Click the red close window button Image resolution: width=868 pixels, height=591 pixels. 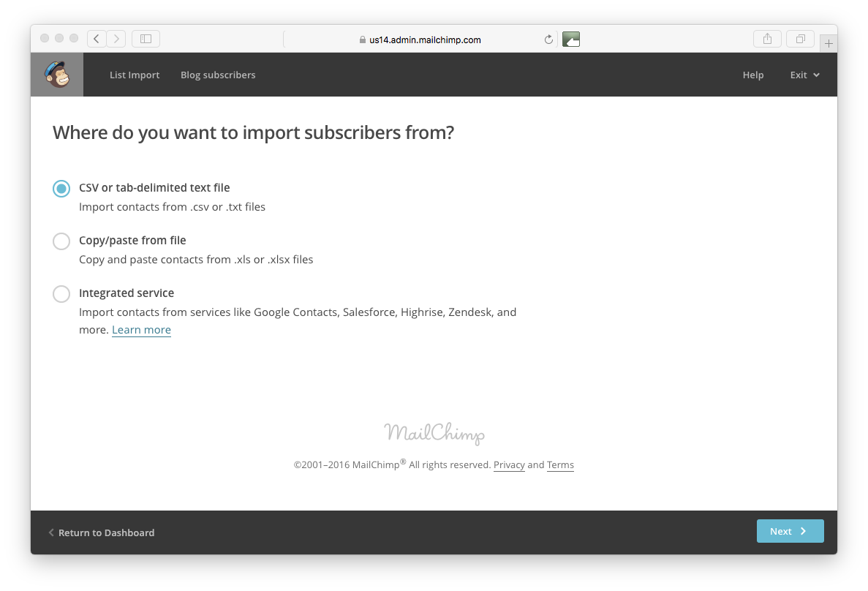(45, 38)
